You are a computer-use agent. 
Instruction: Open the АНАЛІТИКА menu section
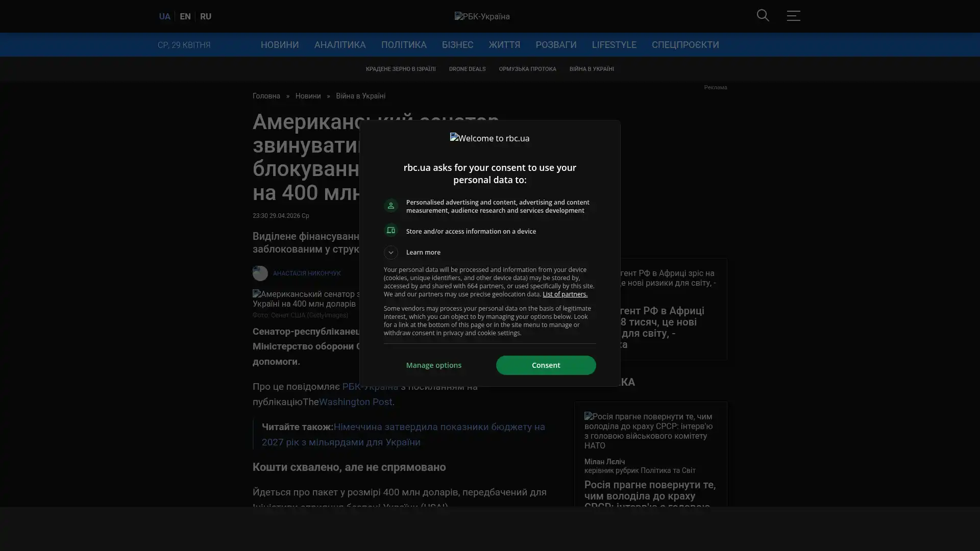click(340, 45)
